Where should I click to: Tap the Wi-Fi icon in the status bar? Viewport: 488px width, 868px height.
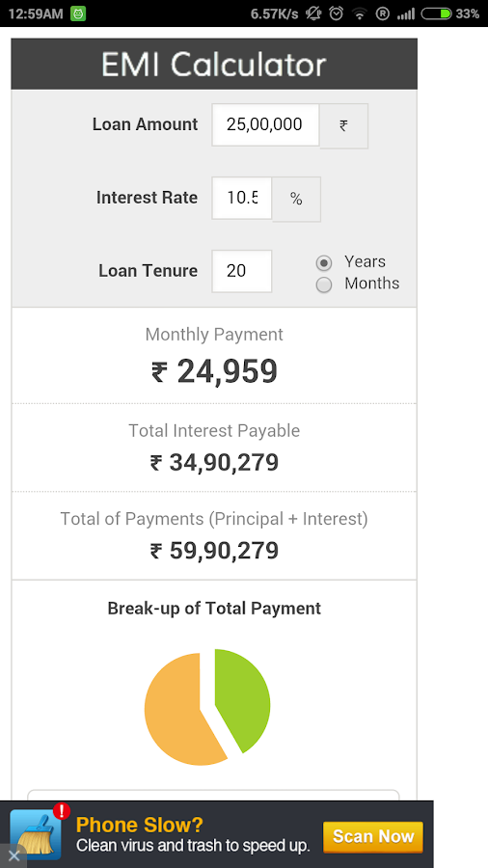(x=360, y=14)
